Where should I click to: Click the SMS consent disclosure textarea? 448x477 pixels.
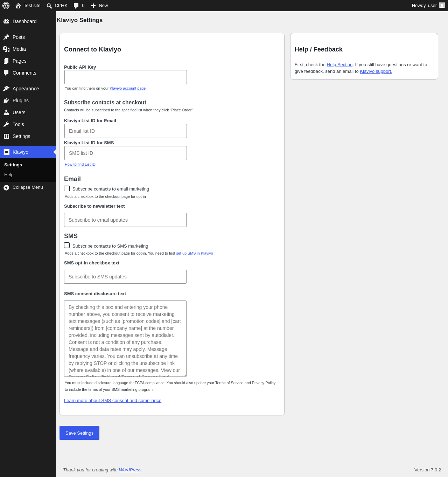[125, 339]
